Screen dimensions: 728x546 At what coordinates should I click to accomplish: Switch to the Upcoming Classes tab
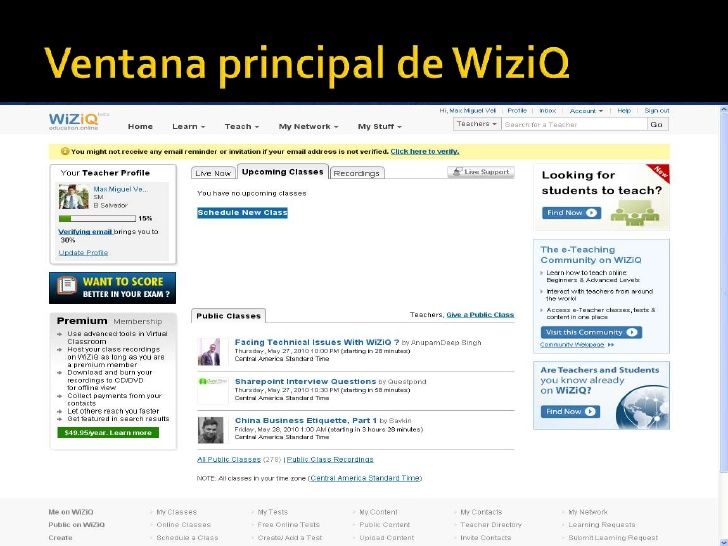coord(282,172)
